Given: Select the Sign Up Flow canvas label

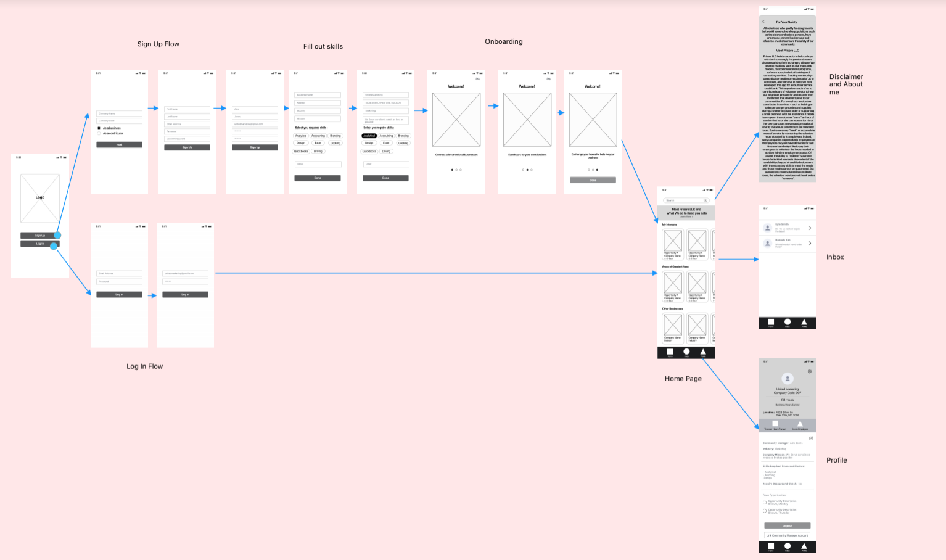Looking at the screenshot, I should click(158, 44).
